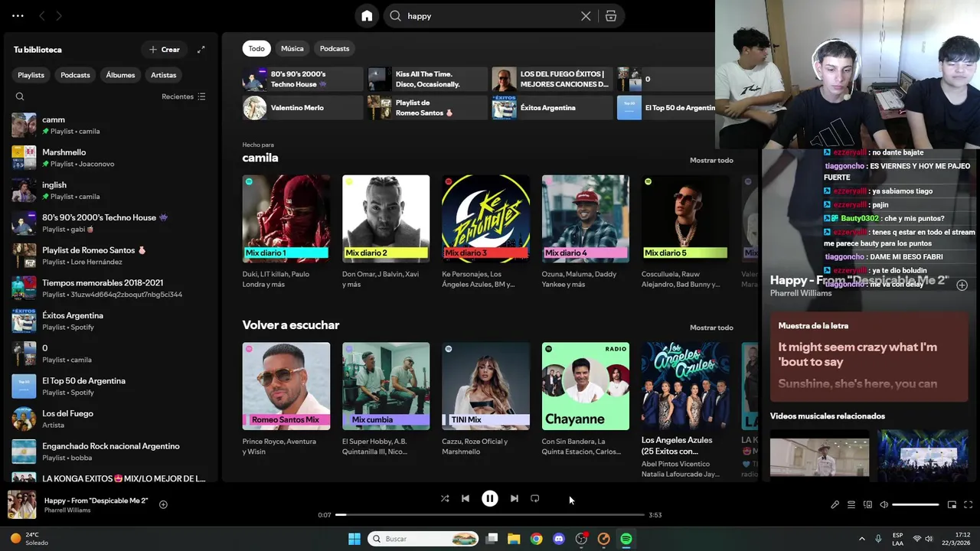This screenshot has width=980, height=551.
Task: Click Mostrar todo beside camila section
Action: (711, 160)
